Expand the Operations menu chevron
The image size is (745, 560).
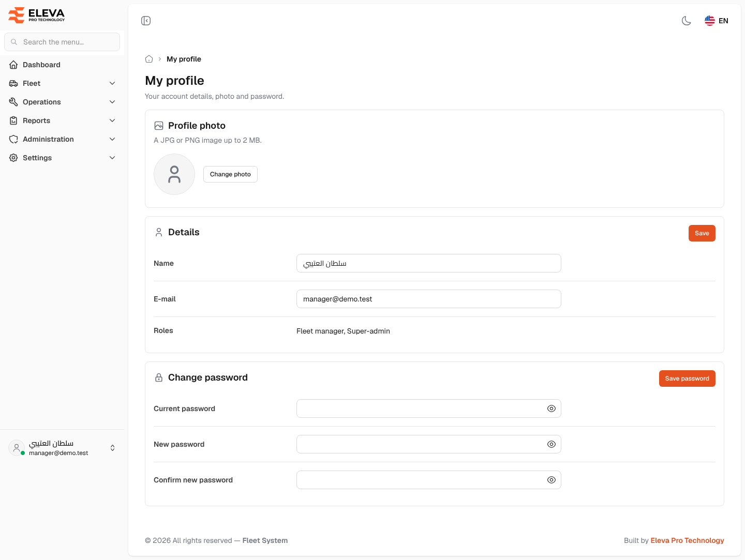[x=112, y=102]
